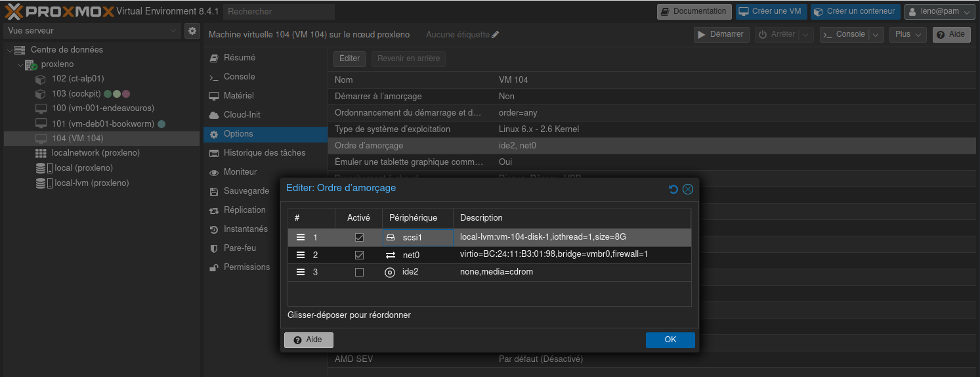Click the drag handle for the scsi1 row
The image size is (980, 377).
tap(301, 237)
